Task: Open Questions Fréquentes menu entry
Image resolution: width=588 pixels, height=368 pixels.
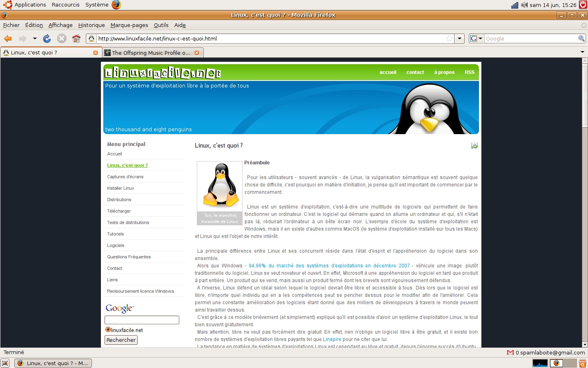Action: pyautogui.click(x=129, y=257)
